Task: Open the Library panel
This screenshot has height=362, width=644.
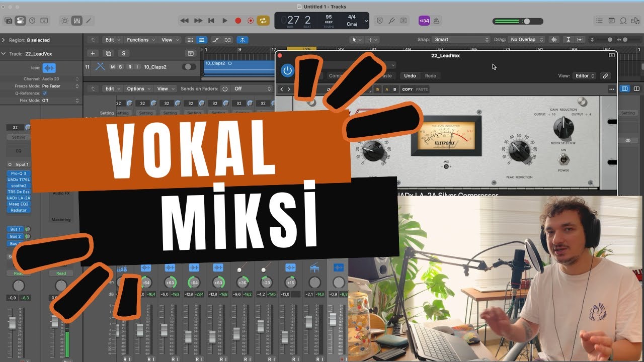Action: pyautogui.click(x=8, y=21)
